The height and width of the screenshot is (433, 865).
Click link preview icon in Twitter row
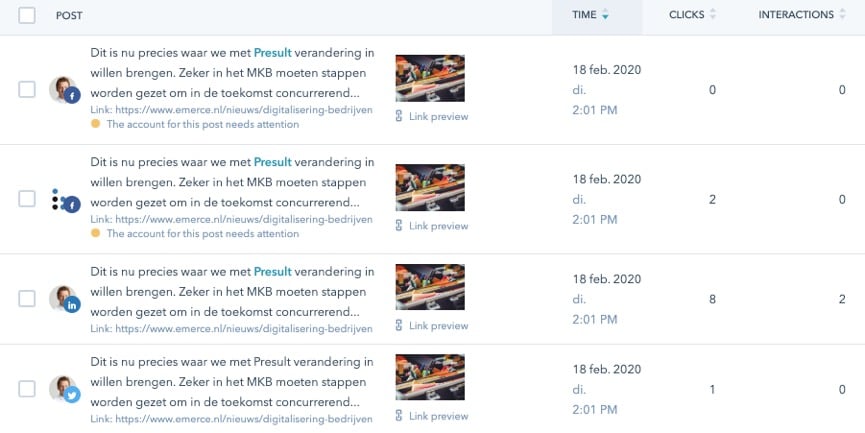tap(399, 415)
